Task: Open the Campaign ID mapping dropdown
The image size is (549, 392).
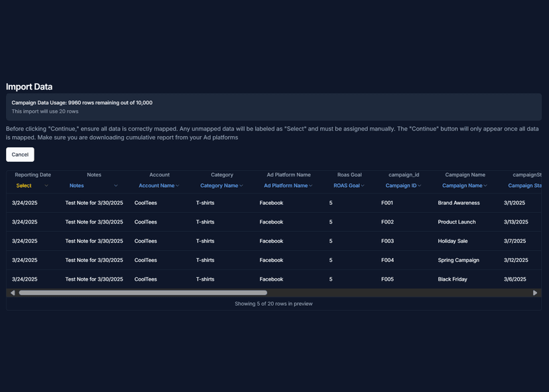Action: coord(403,186)
